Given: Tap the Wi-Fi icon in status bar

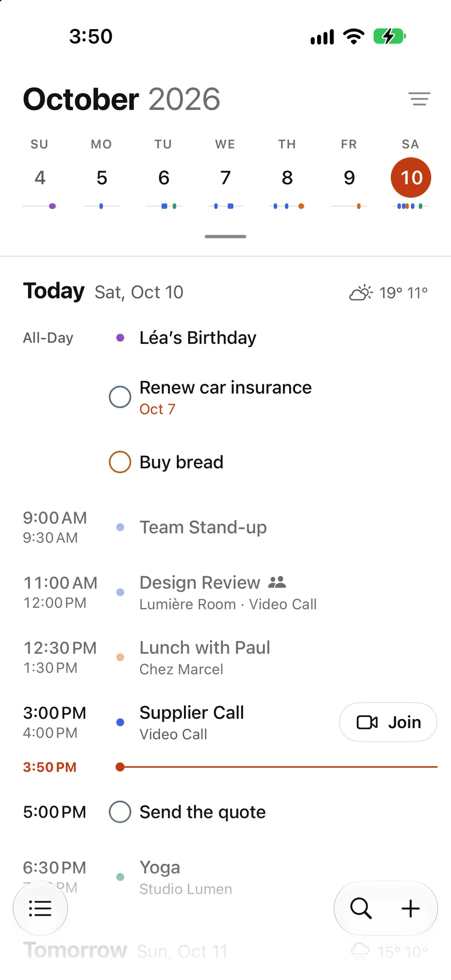Looking at the screenshot, I should [x=354, y=36].
